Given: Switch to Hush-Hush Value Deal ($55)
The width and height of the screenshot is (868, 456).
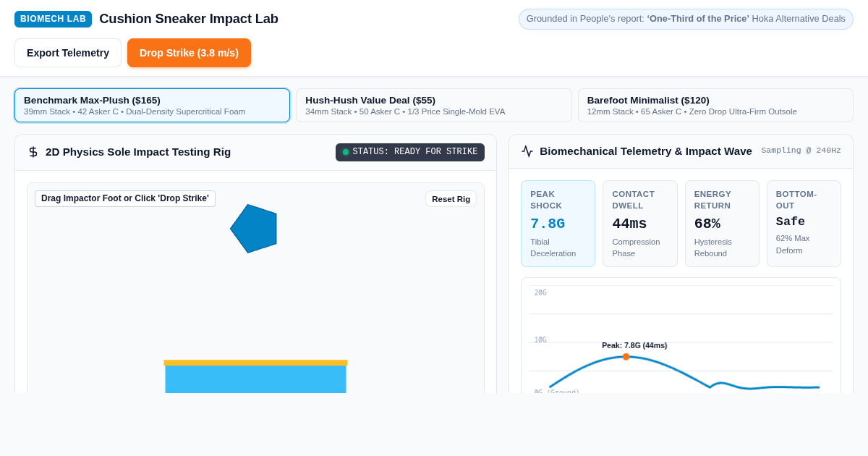Looking at the screenshot, I should [434, 106].
